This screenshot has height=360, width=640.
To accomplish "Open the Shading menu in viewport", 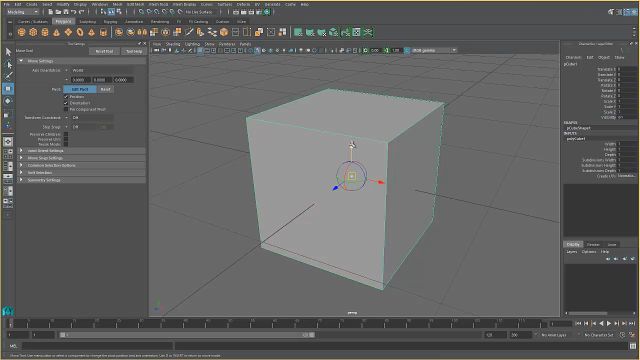I will click(x=173, y=44).
